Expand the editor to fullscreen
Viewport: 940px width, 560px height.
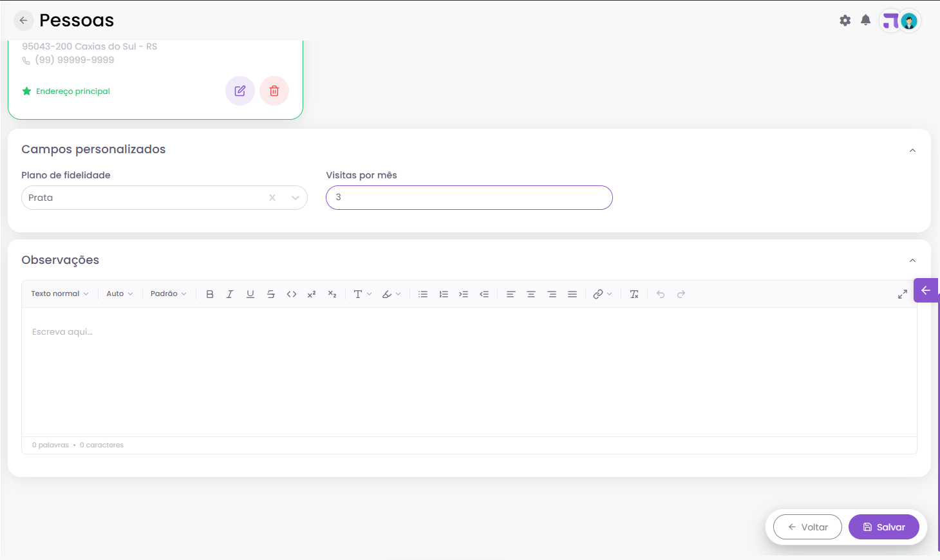[x=903, y=294]
